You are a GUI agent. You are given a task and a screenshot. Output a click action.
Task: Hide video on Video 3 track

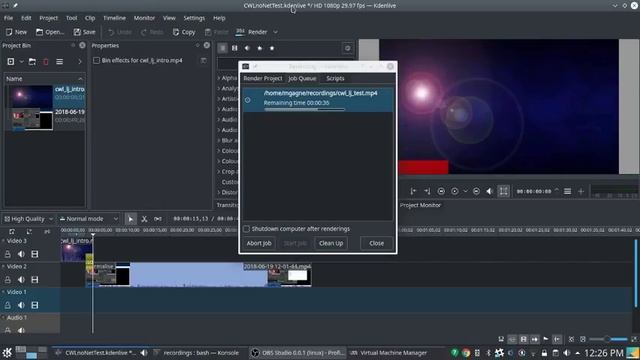35,254
